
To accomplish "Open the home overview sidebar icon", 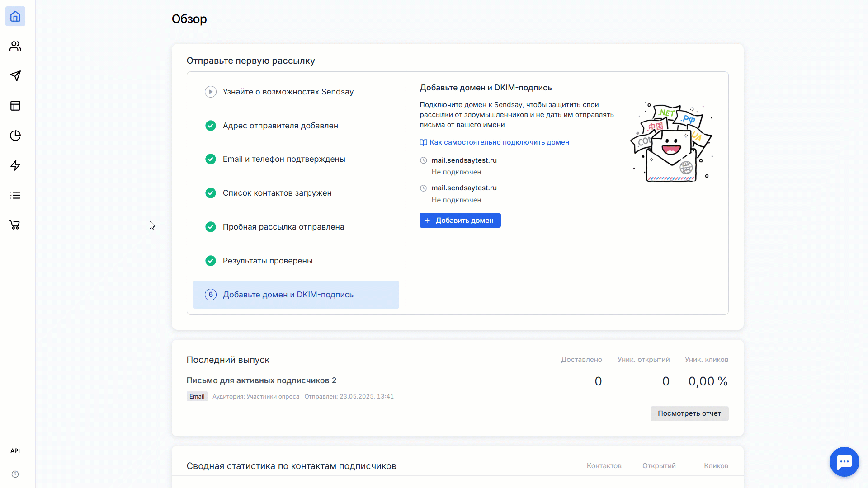I will 15,17.
